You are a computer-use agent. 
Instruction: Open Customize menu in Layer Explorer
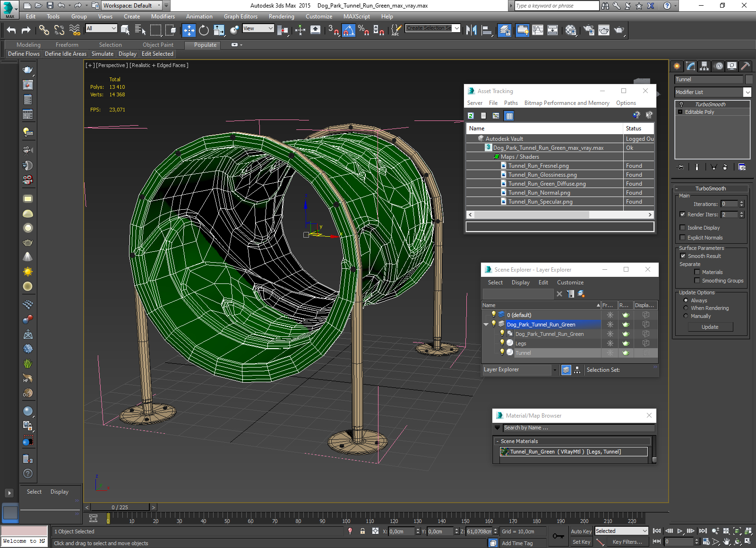point(570,283)
